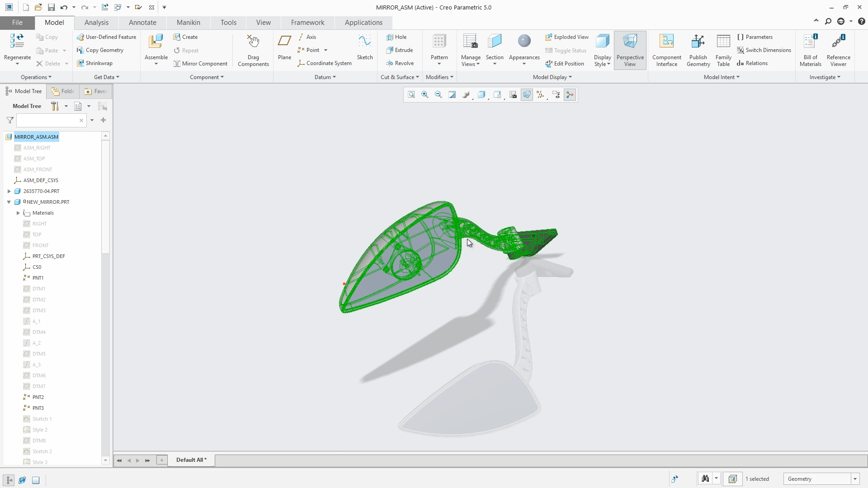Screen dimensions: 868x488
Task: Toggle Model Tree display in status bar
Action: tap(9, 480)
